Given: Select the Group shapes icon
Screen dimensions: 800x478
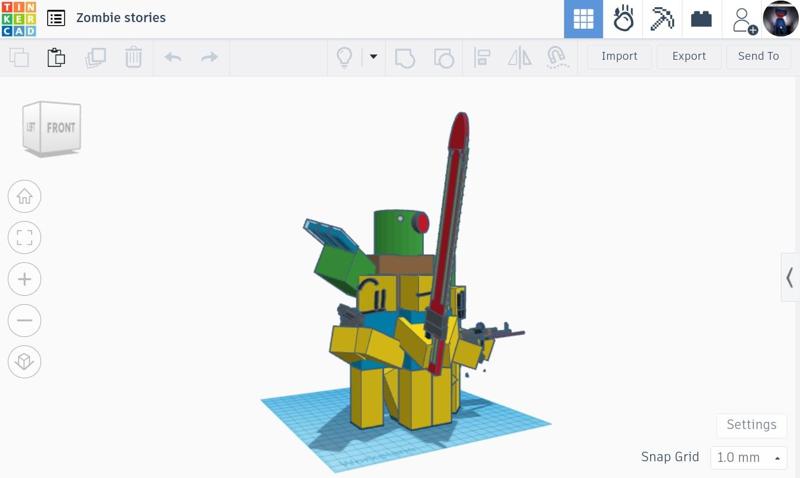Looking at the screenshot, I should [405, 58].
